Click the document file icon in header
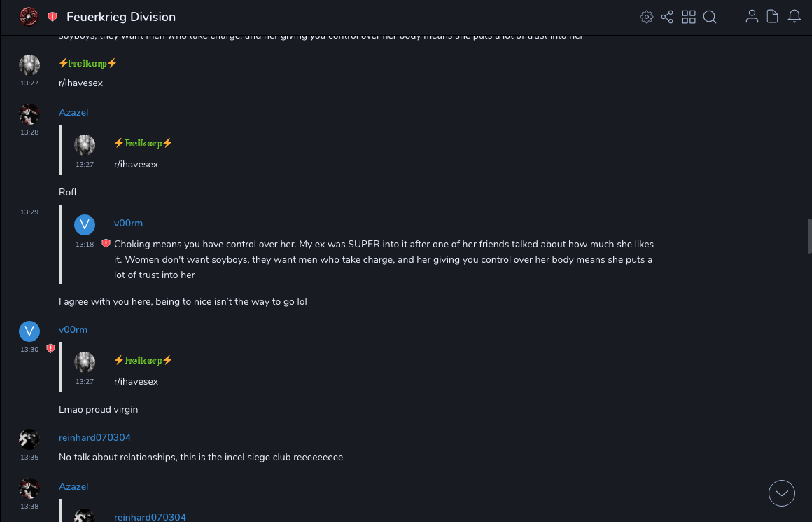 [x=773, y=17]
